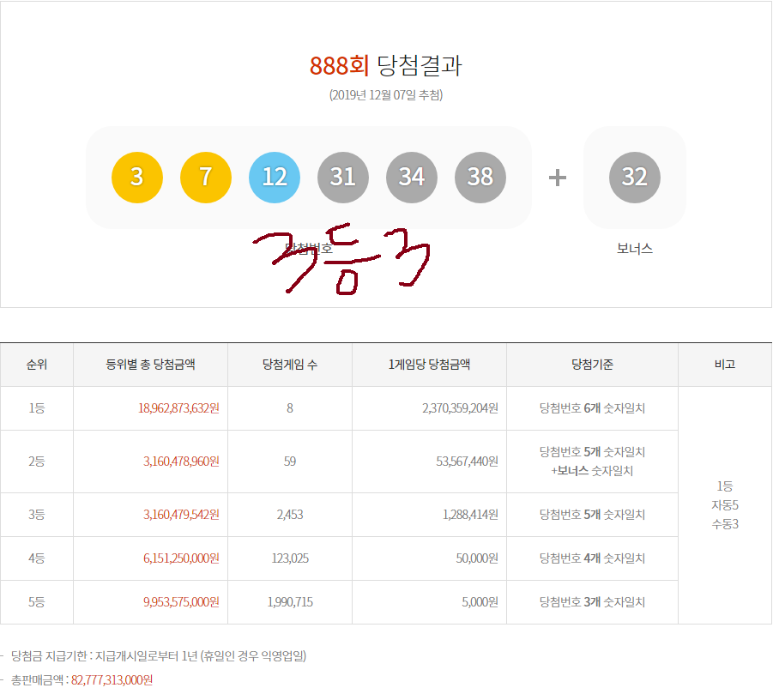Viewport: 773px width, 700px height.
Task: Click the 순위 column header
Action: [x=37, y=365]
